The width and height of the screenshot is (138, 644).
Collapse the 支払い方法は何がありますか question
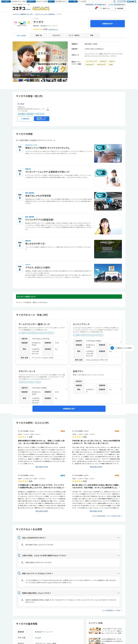(x=69, y=538)
